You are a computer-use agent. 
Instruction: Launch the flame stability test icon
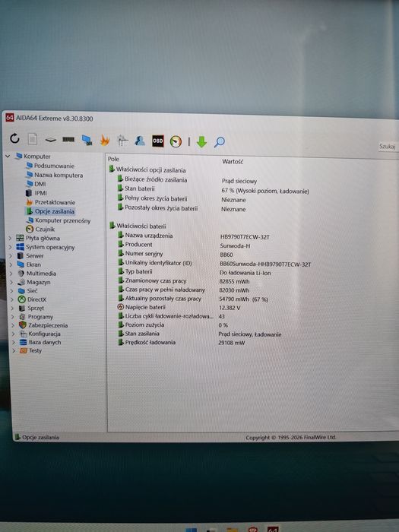105,140
